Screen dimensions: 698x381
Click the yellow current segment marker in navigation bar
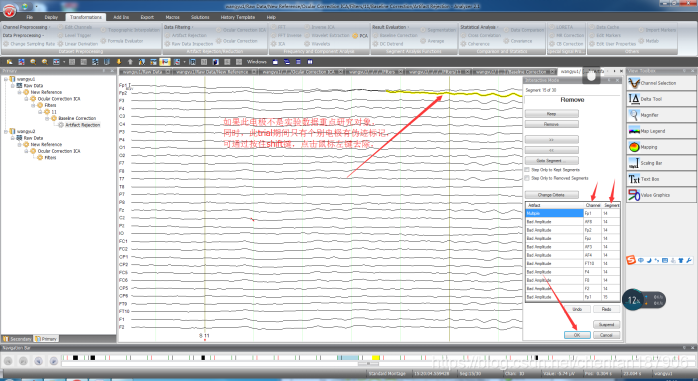[376, 357]
